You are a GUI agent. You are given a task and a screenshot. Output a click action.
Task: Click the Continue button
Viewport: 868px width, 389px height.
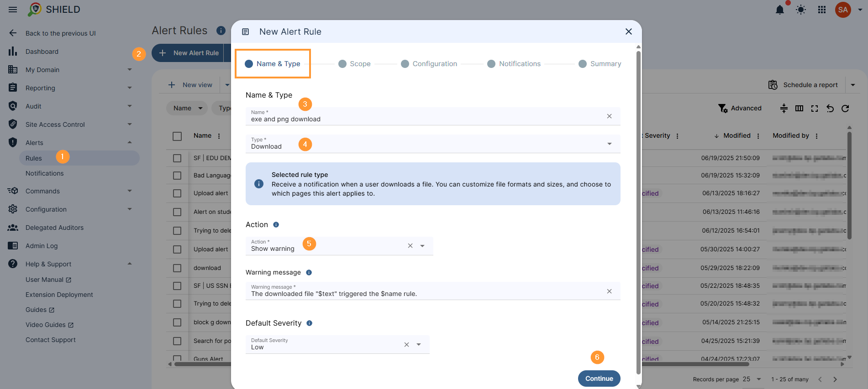click(x=599, y=379)
